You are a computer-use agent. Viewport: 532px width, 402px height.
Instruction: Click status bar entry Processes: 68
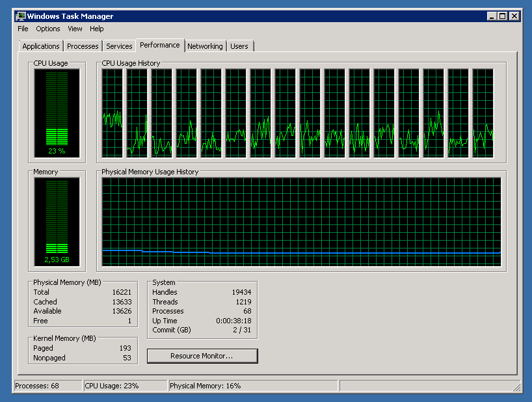pos(48,386)
